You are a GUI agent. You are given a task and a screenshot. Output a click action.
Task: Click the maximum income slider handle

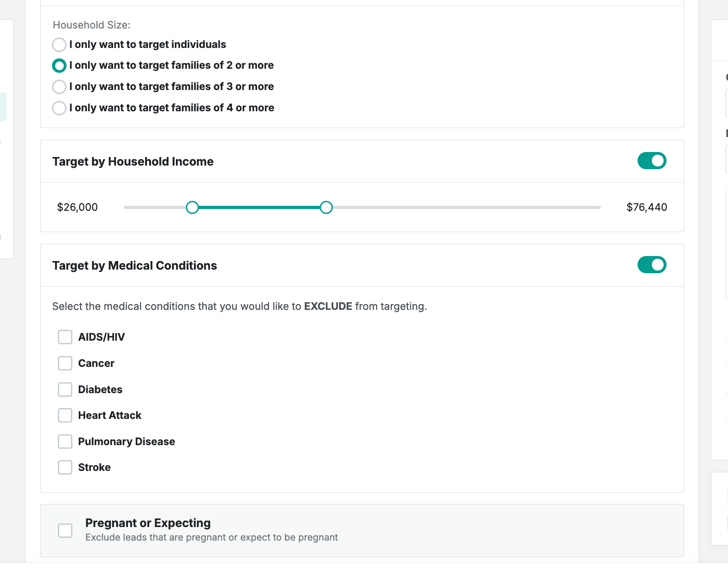click(x=326, y=208)
